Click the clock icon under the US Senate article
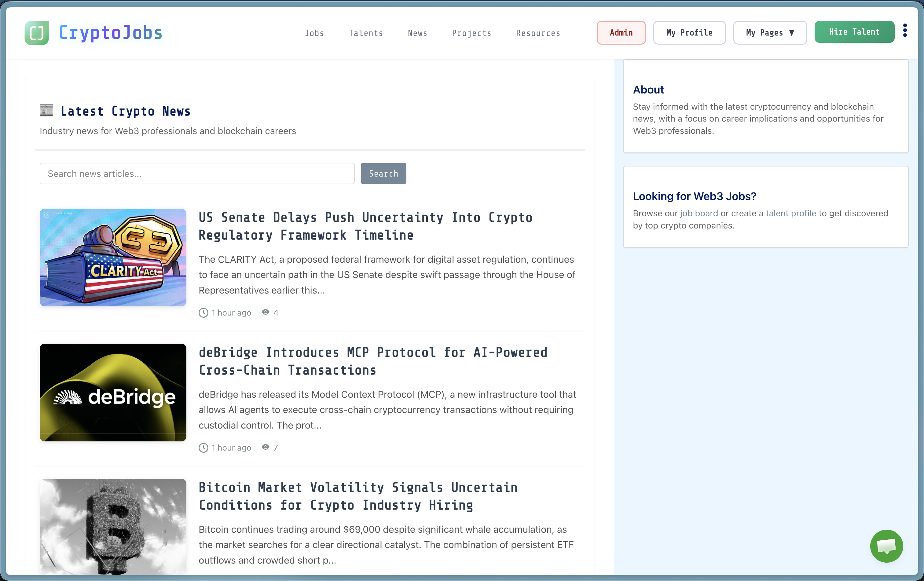Screen dimensions: 924x581 (x=204, y=313)
